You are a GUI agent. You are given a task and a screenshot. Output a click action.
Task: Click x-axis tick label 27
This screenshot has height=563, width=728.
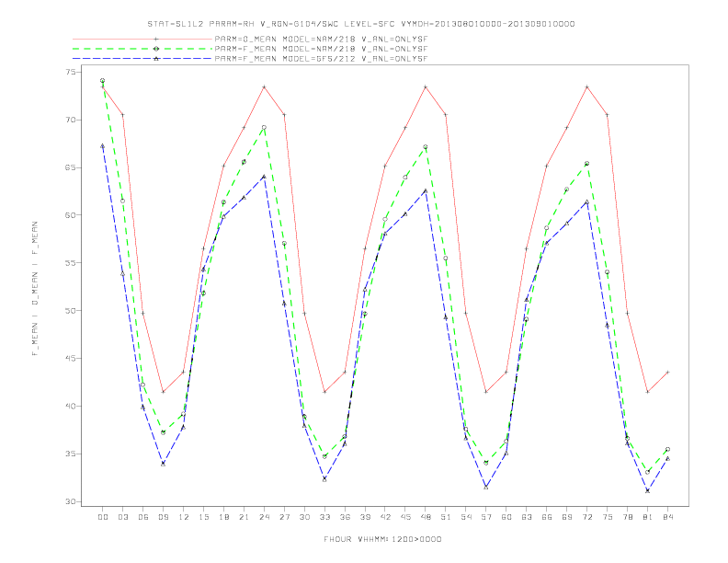(284, 517)
